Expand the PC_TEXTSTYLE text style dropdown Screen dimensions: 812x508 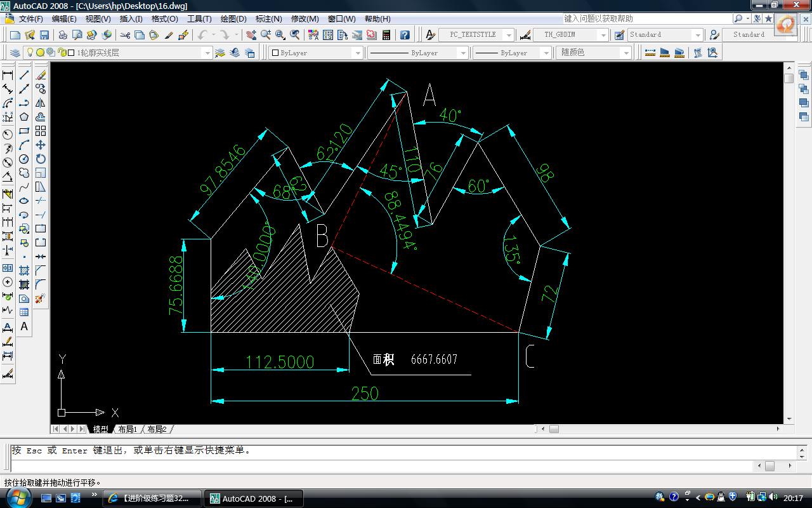[509, 35]
